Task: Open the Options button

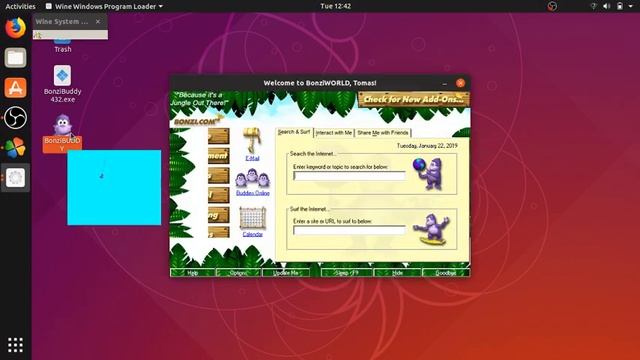Action: click(x=238, y=273)
